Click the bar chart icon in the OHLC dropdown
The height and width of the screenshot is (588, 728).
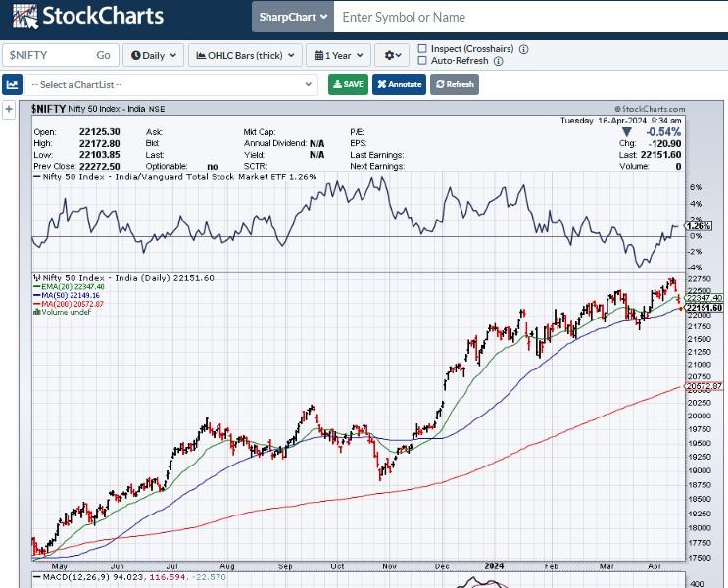coord(201,55)
